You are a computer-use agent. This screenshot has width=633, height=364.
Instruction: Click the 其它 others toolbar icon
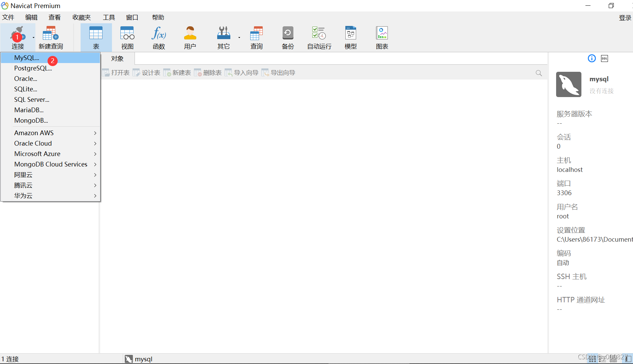[223, 37]
